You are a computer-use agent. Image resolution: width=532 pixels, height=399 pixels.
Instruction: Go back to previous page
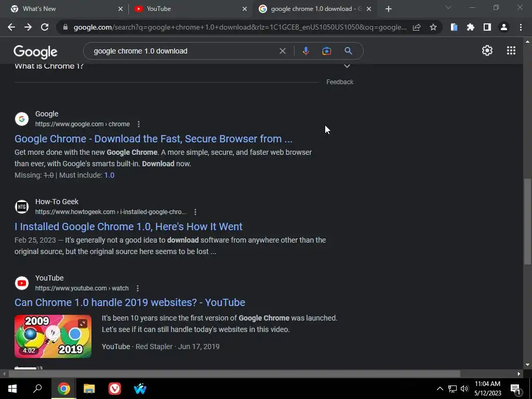click(11, 27)
